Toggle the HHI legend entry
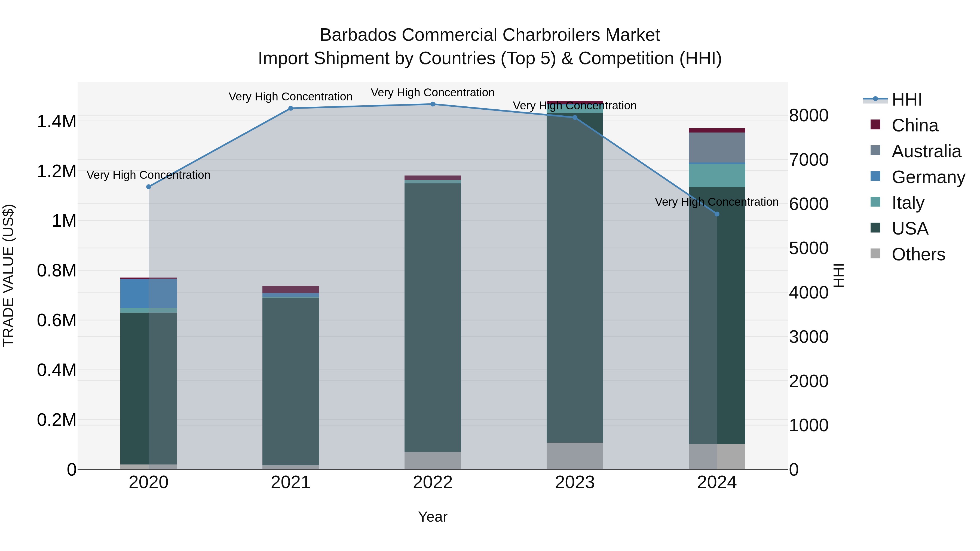 tap(893, 100)
